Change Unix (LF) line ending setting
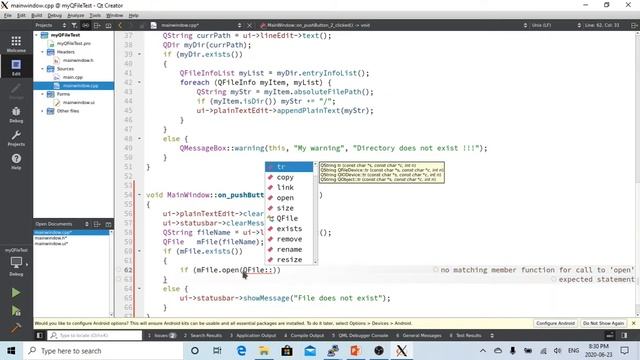Image resolution: width=640 pixels, height=360 pixels. (542, 25)
